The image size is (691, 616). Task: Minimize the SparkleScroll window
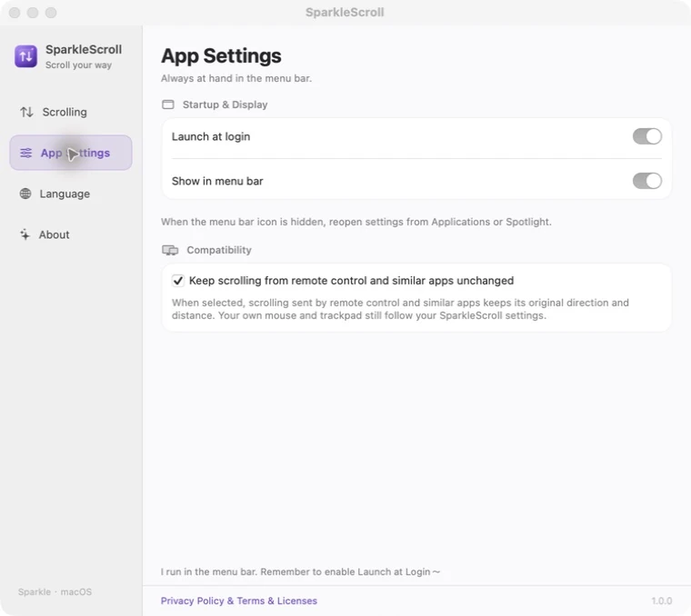click(x=33, y=13)
